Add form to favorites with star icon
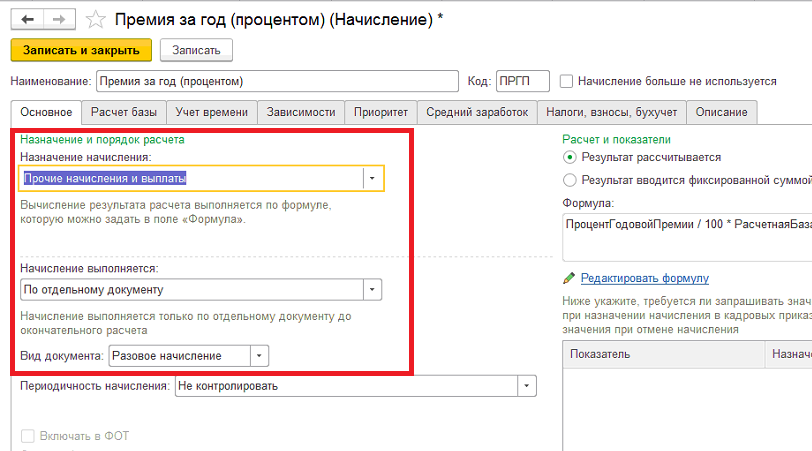 click(x=95, y=20)
